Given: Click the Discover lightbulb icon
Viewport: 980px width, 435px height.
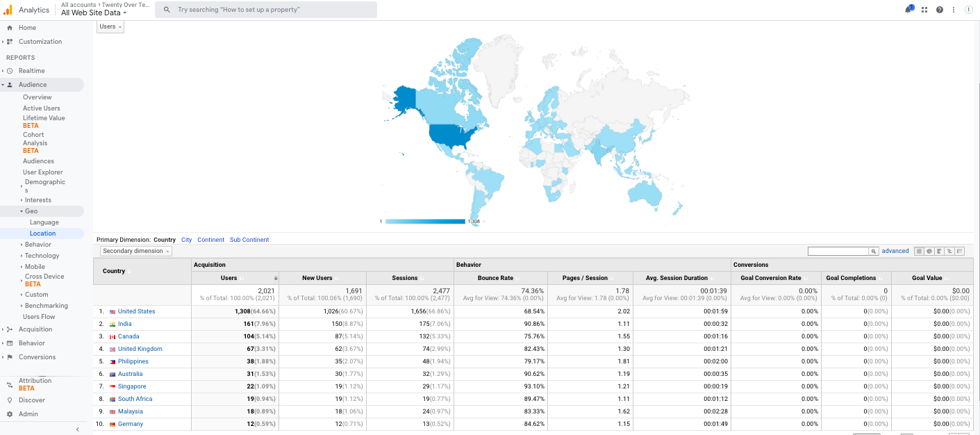Looking at the screenshot, I should tap(10, 400).
